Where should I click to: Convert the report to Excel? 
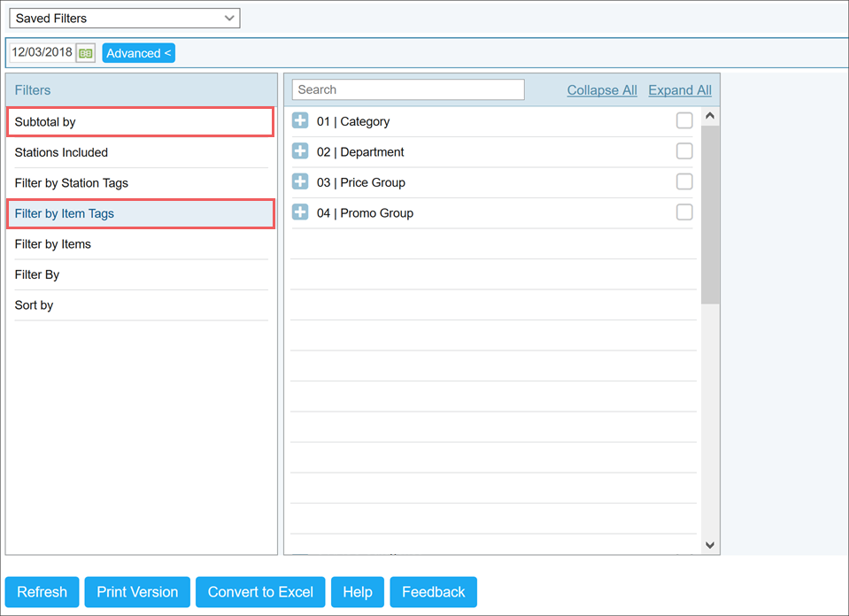tap(260, 591)
